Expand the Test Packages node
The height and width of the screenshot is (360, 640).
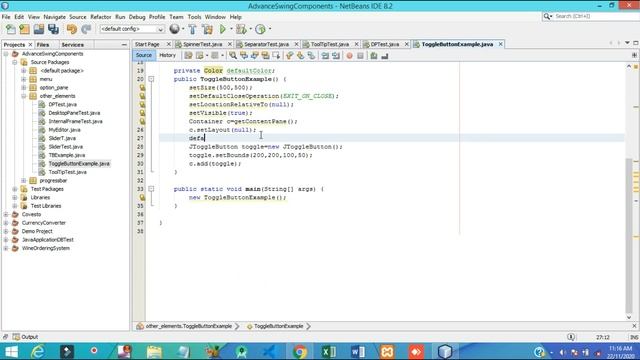(x=15, y=189)
